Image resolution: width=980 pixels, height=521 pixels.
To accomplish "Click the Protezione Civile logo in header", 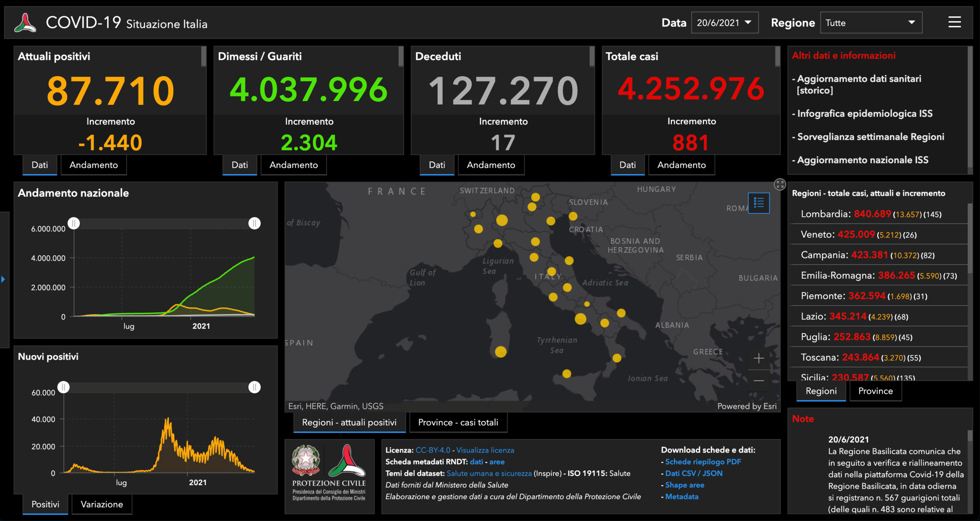I will coord(25,23).
